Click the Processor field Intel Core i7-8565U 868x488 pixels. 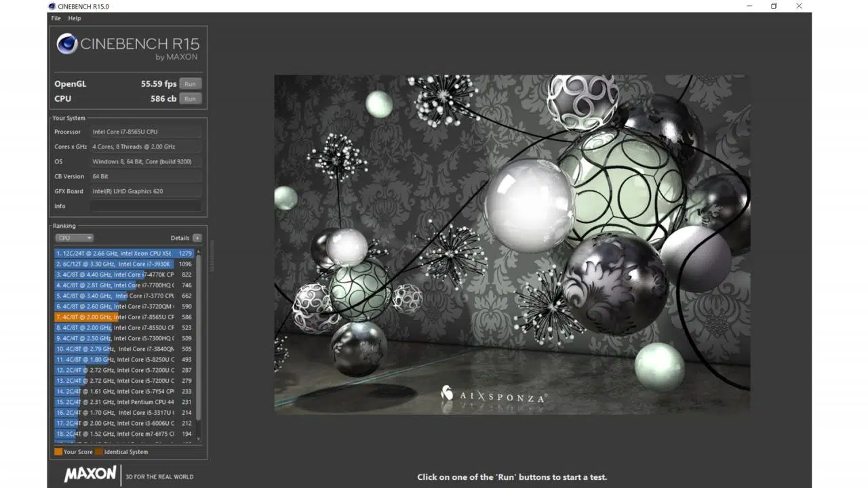point(146,132)
